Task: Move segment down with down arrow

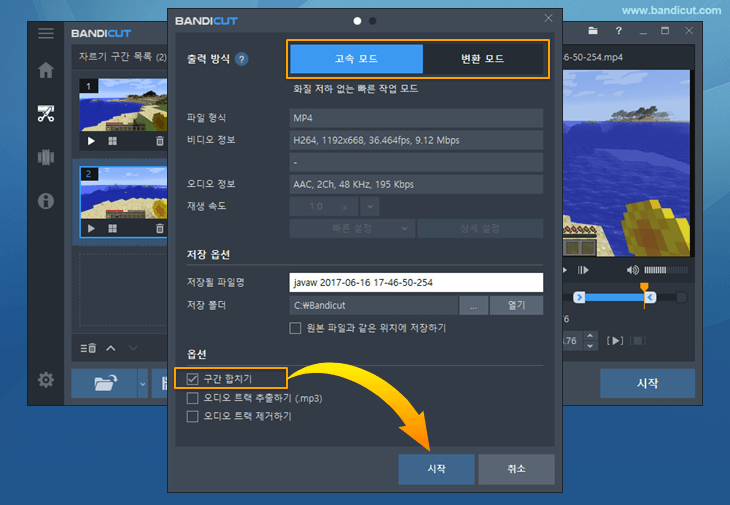Action: tap(133, 348)
